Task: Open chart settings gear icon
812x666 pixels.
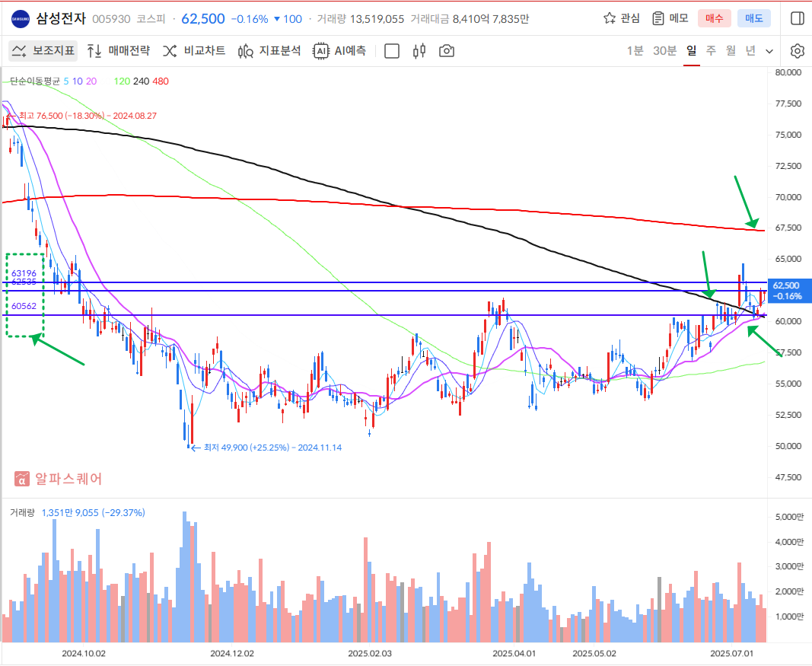Action: coord(798,51)
